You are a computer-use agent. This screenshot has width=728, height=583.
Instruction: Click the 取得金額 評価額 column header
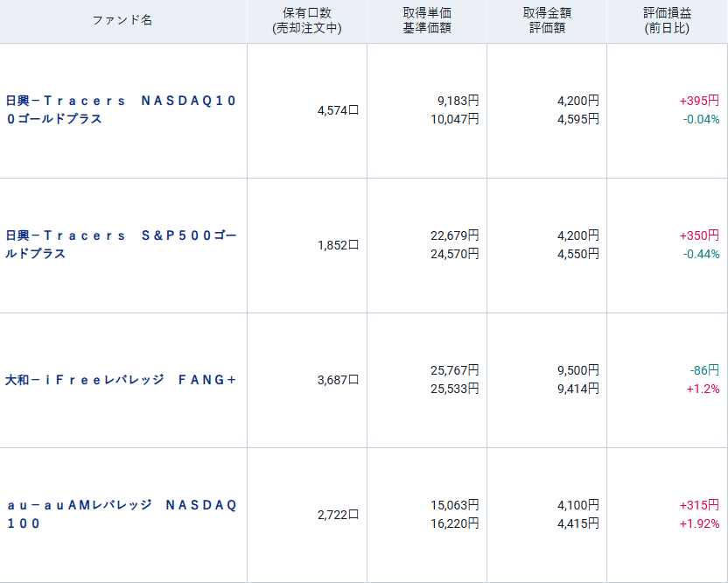click(547, 20)
